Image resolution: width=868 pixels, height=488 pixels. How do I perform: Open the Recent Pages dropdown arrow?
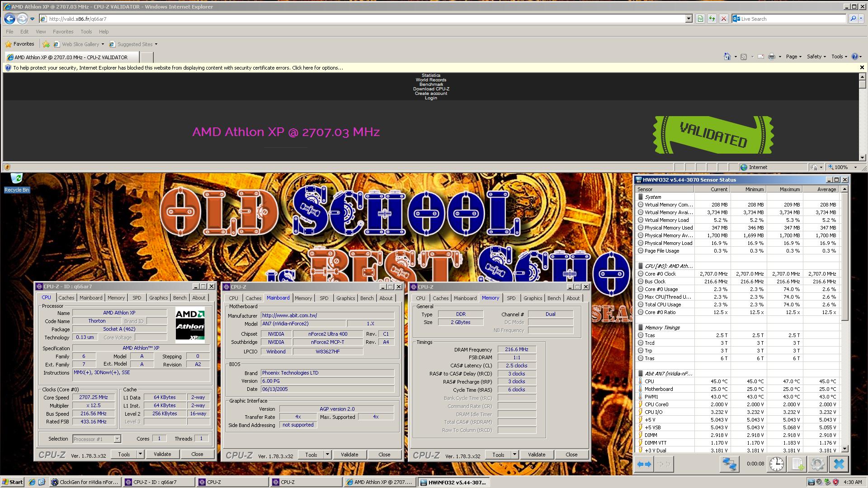(x=32, y=19)
